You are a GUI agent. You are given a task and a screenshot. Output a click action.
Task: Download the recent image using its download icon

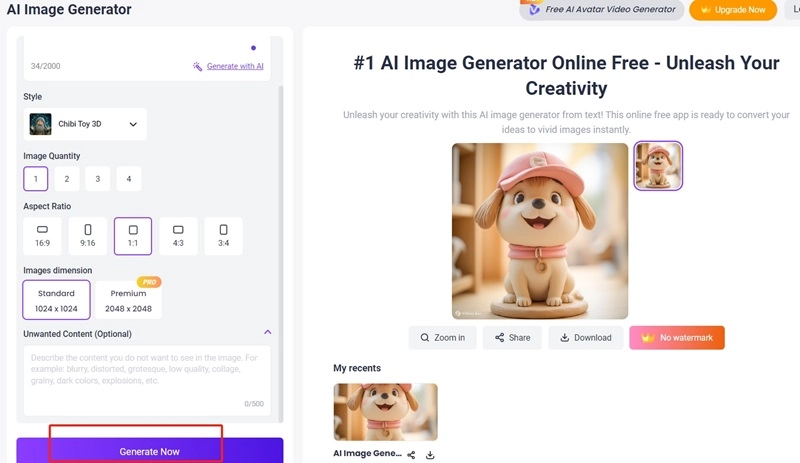click(x=430, y=454)
